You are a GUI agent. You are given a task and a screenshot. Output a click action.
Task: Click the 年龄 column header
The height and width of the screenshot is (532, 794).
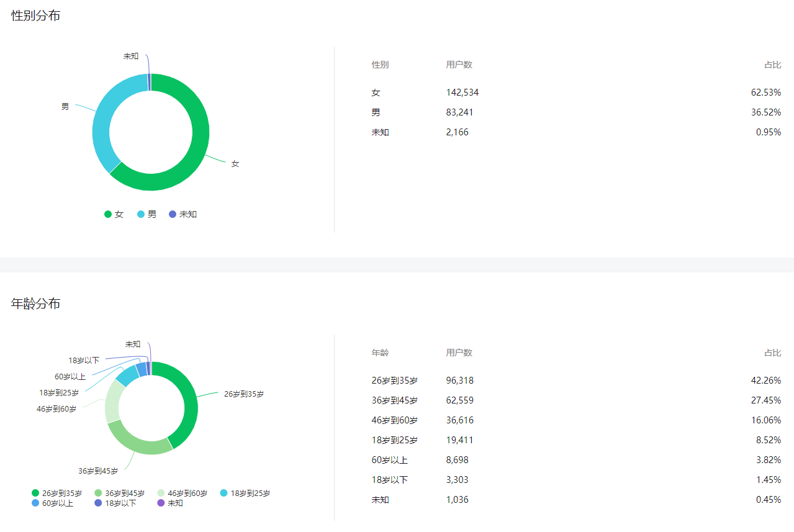coord(380,353)
